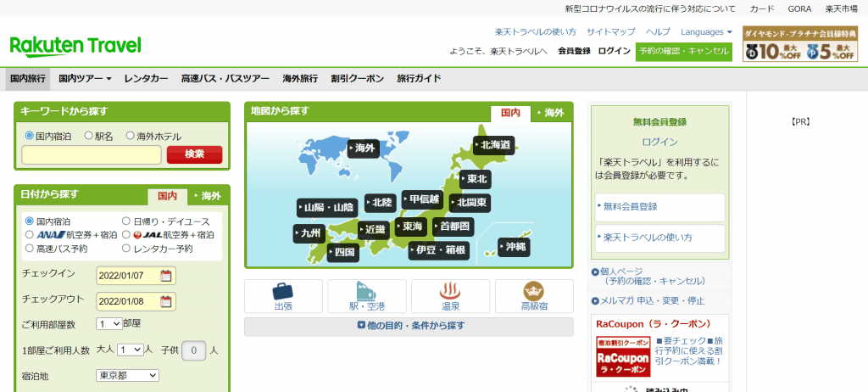Open the 大人 adults count dropdown
The width and height of the screenshot is (868, 392).
click(130, 350)
